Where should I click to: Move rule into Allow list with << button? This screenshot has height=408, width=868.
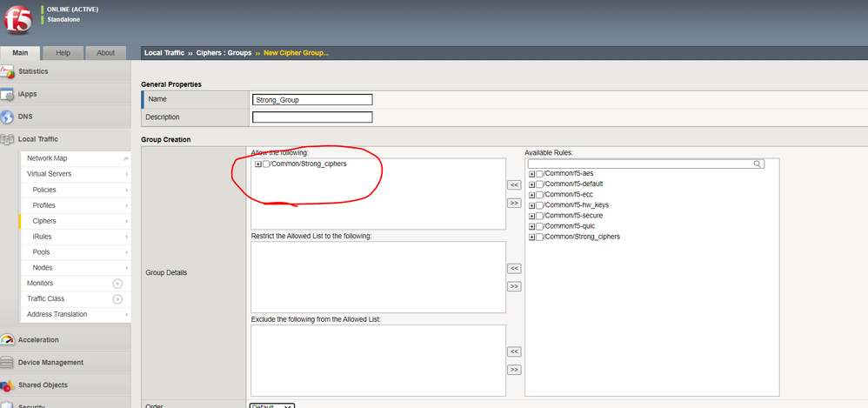[x=514, y=185]
